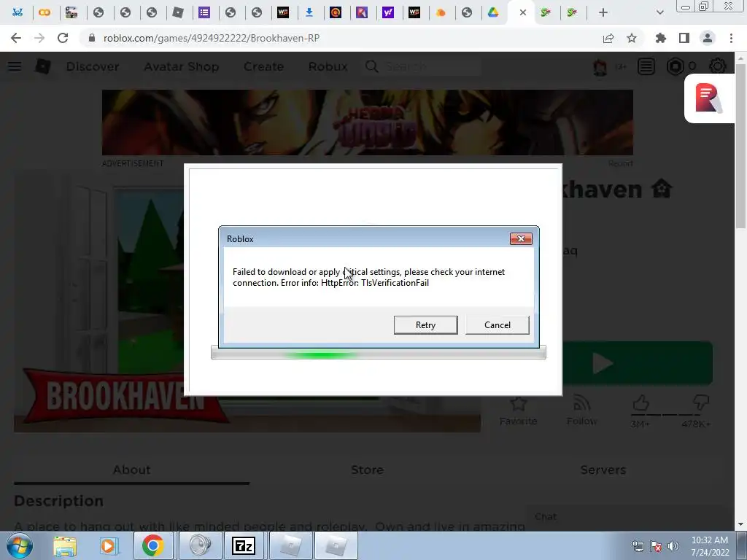Dislike the game with thumbs down
The image size is (747, 560).
coord(701,404)
